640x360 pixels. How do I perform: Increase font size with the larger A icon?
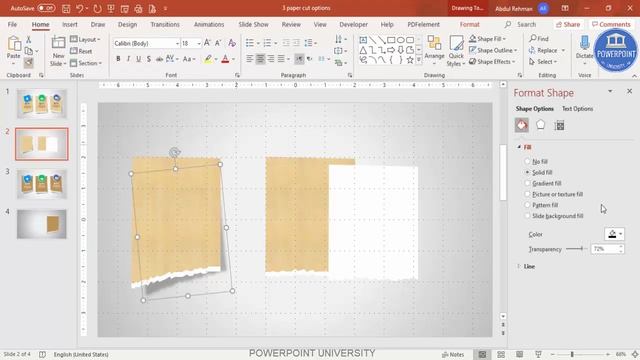[207, 43]
